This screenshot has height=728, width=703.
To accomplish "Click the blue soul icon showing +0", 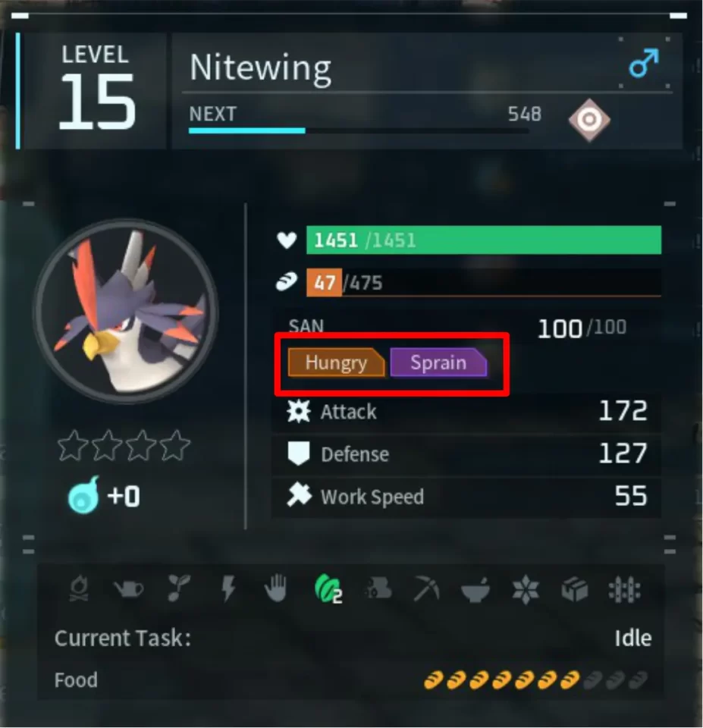I will tap(83, 495).
